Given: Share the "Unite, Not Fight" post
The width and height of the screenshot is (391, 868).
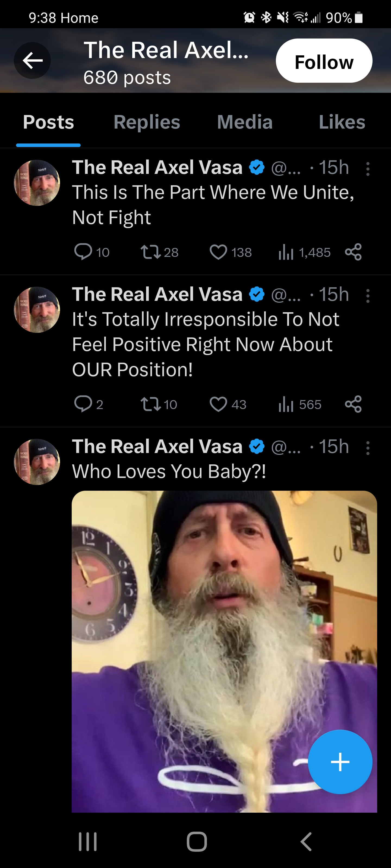Looking at the screenshot, I should [353, 252].
